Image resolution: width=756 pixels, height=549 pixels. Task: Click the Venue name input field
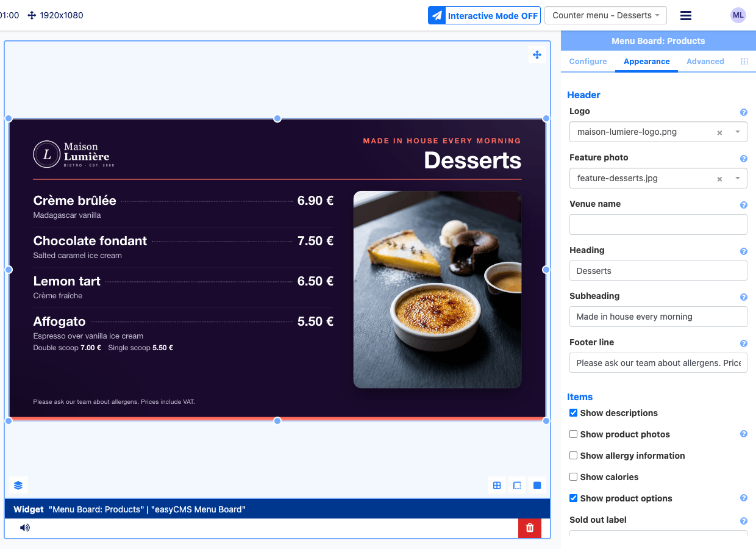tap(658, 224)
